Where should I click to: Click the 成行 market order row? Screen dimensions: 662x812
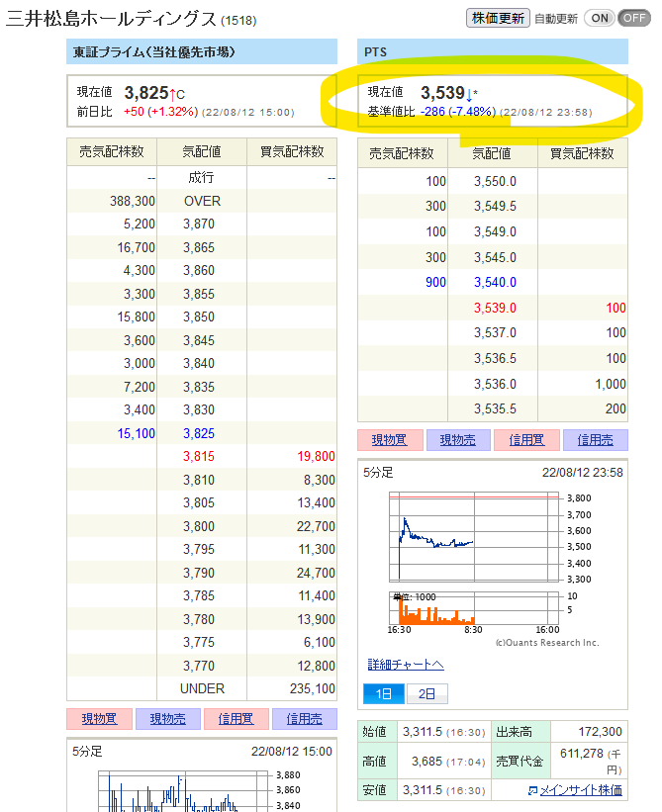pyautogui.click(x=202, y=178)
